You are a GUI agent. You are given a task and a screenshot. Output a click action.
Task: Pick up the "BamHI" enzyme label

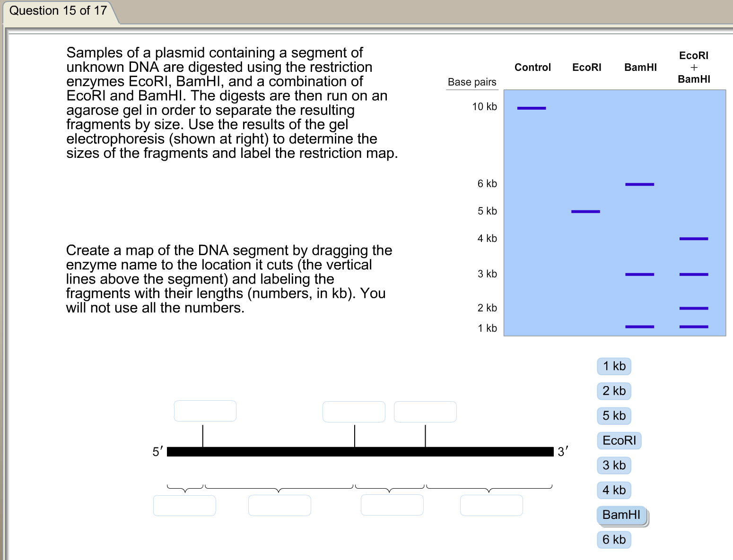[x=620, y=515]
